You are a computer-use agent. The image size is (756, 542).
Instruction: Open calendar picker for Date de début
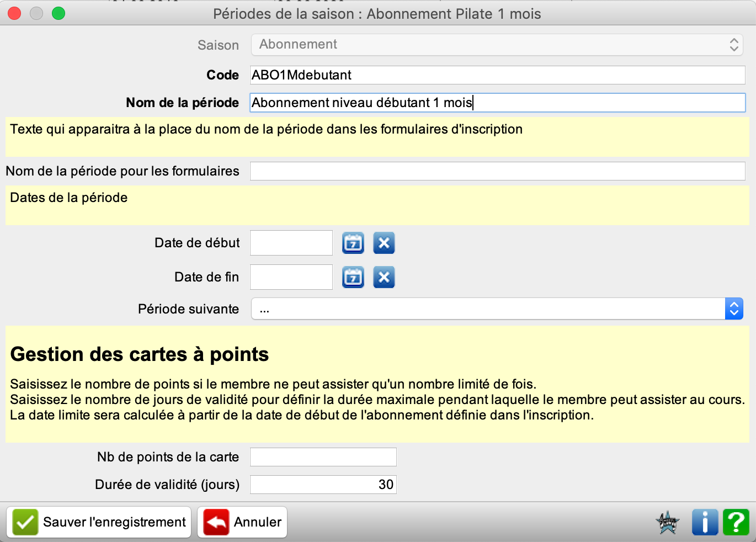[x=353, y=243]
